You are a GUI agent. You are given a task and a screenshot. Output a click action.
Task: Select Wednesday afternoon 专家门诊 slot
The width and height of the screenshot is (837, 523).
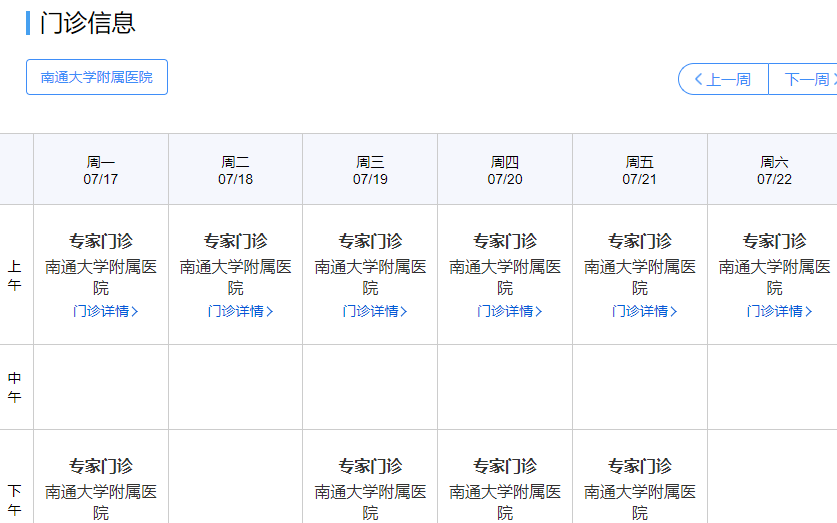coord(370,466)
